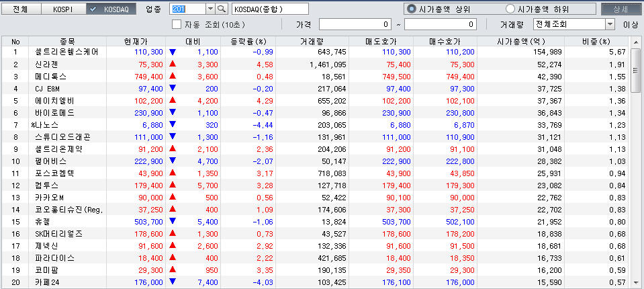Click the scrollbar down arrow at bottom right
The width and height of the screenshot is (644, 289).
pos(635,282)
